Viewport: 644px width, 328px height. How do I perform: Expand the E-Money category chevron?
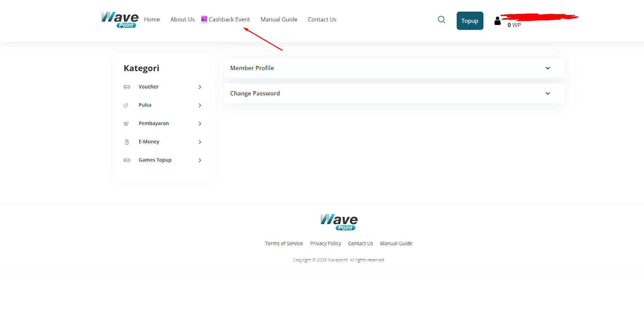tap(200, 142)
